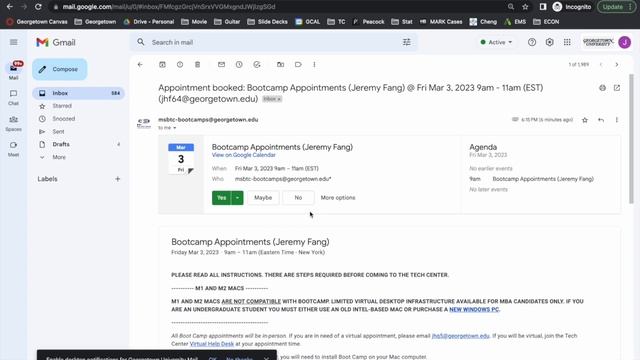Mark the email as unread
The height and width of the screenshot is (360, 640).
(x=221, y=64)
